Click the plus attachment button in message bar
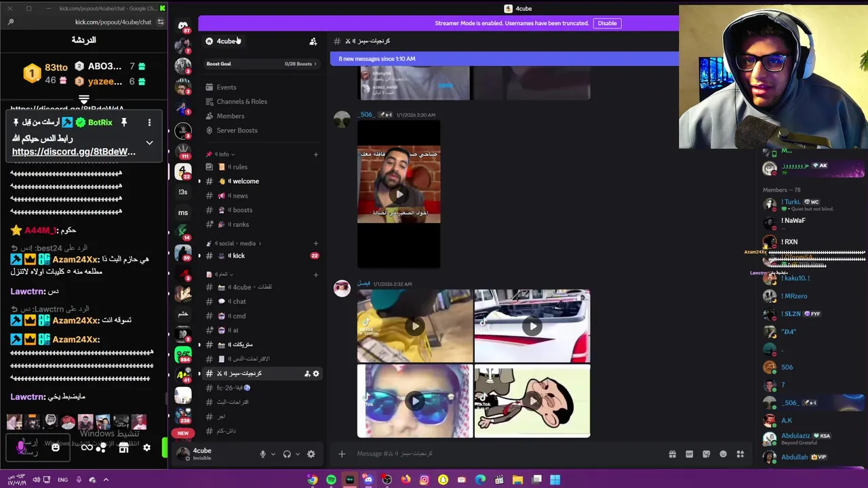868x488 pixels. point(342,454)
